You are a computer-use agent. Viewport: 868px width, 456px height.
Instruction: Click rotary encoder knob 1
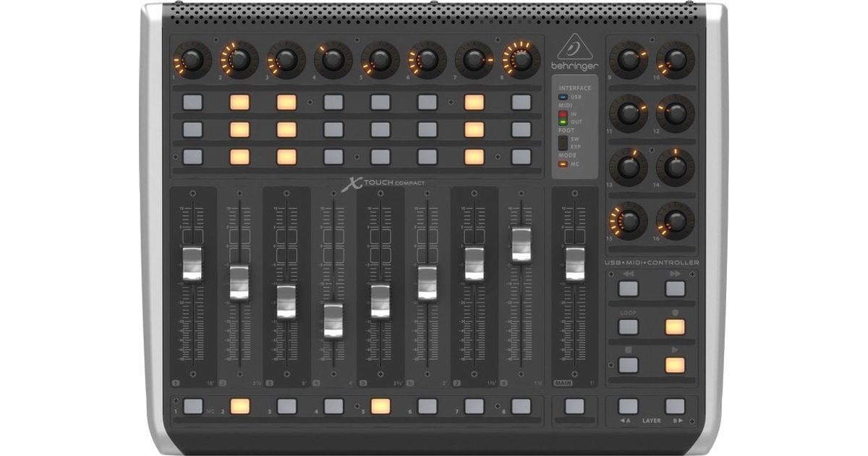pyautogui.click(x=192, y=60)
